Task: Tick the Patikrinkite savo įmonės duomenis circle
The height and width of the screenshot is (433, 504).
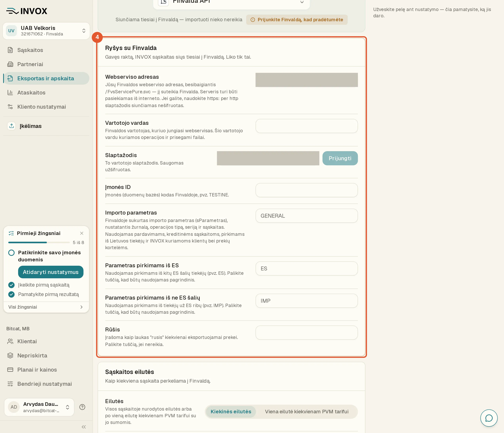Action: [11, 253]
